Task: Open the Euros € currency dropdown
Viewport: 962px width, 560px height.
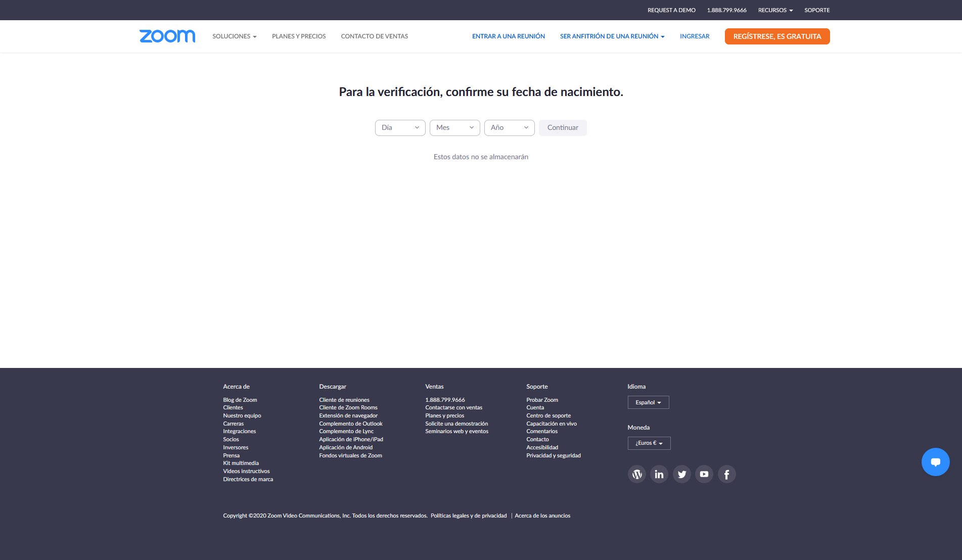Action: 649,443
